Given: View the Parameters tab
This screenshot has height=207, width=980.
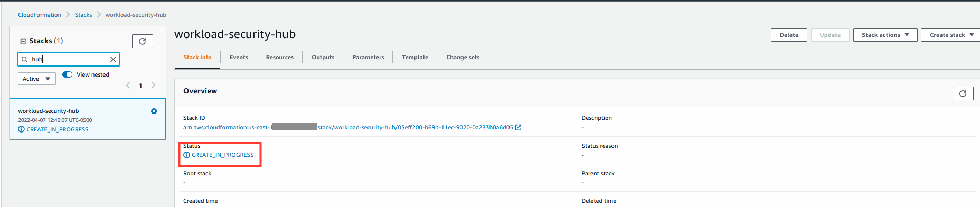Looking at the screenshot, I should [x=368, y=57].
